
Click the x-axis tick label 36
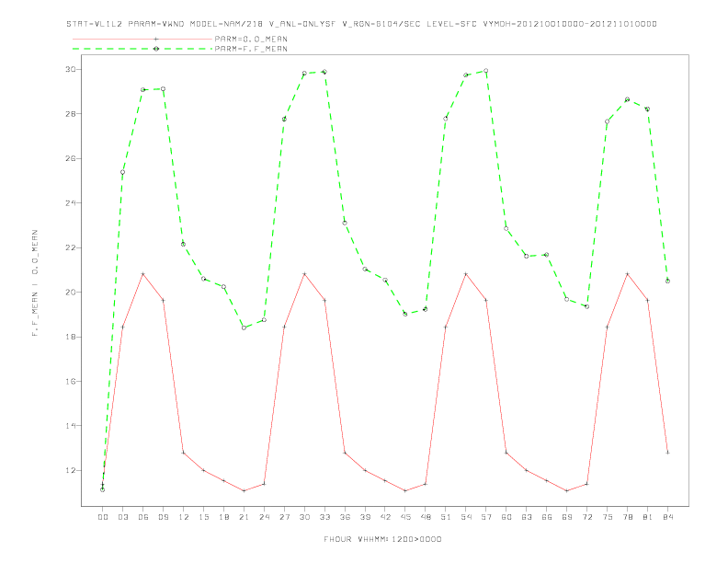coord(345,517)
